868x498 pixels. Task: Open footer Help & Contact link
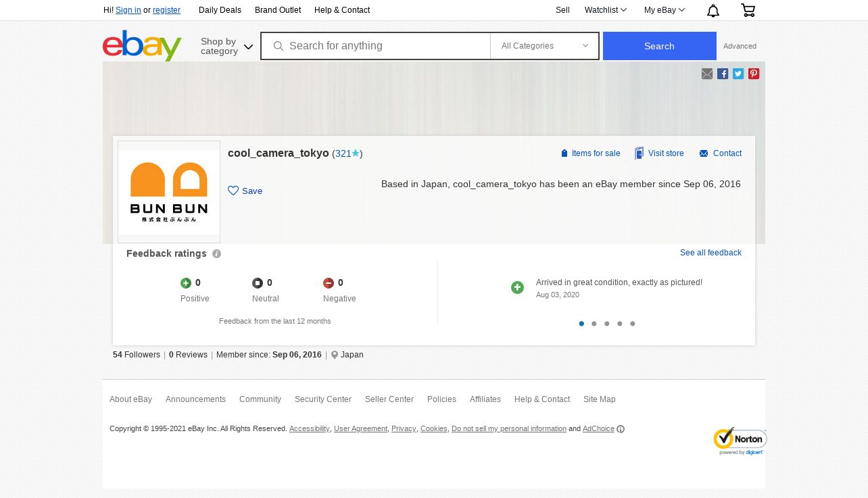click(x=542, y=399)
